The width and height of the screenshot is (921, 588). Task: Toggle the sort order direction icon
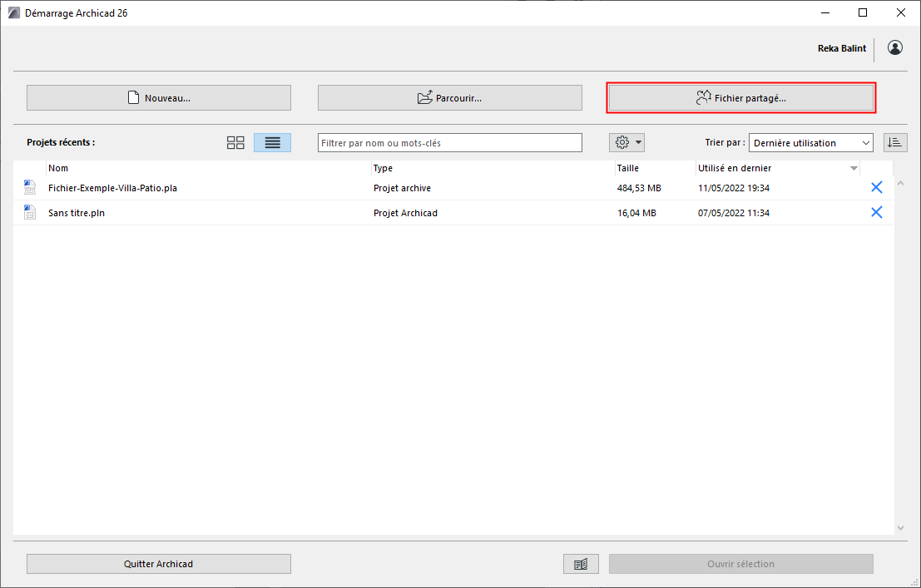(895, 143)
